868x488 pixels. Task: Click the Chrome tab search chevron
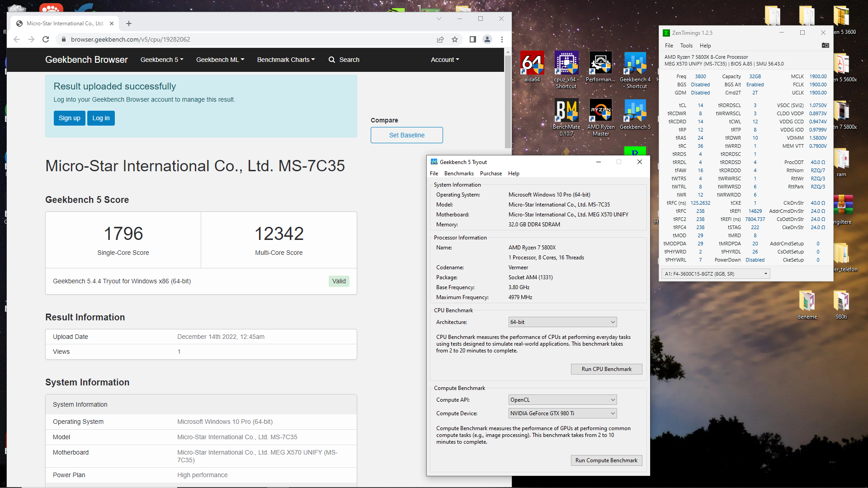[439, 19]
